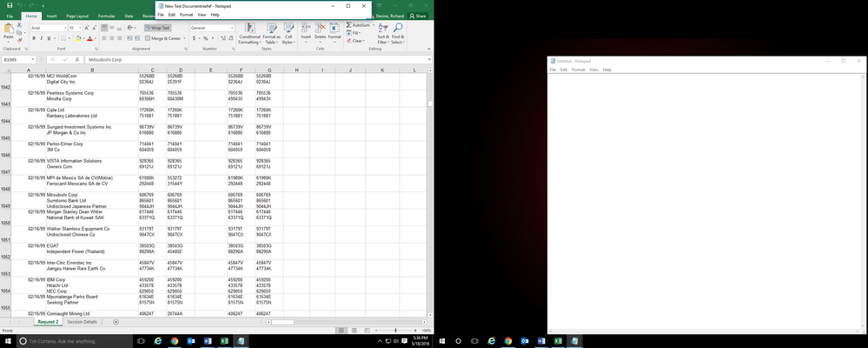Toggle Italic formatting
The image size is (868, 348).
pyautogui.click(x=41, y=38)
